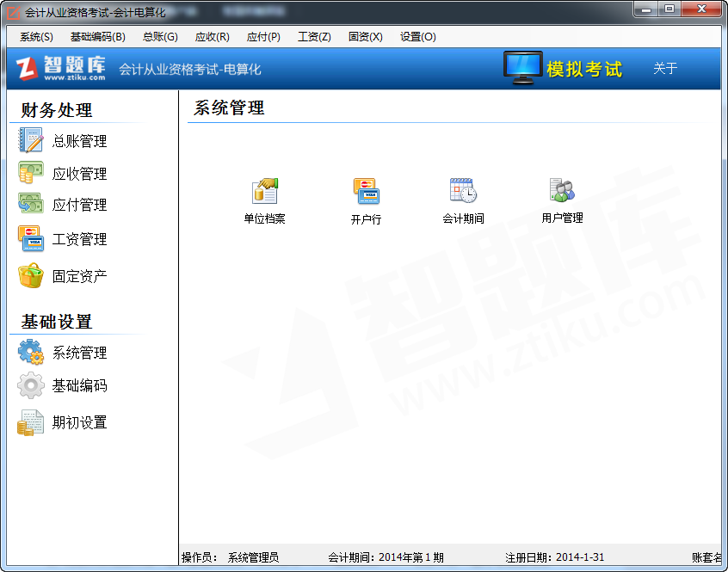
Task: Open the 工资(Z) menu
Action: click(313, 37)
